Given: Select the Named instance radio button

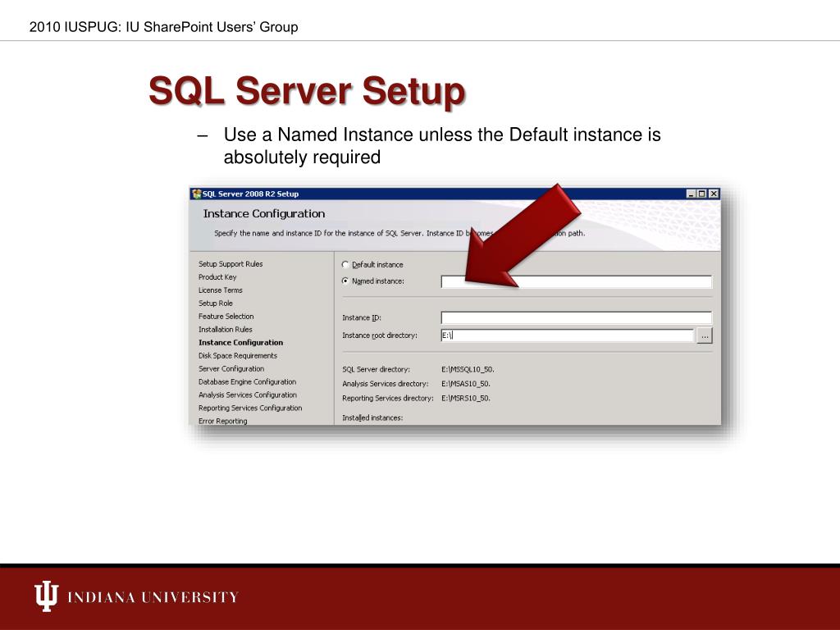Looking at the screenshot, I should pos(345,281).
